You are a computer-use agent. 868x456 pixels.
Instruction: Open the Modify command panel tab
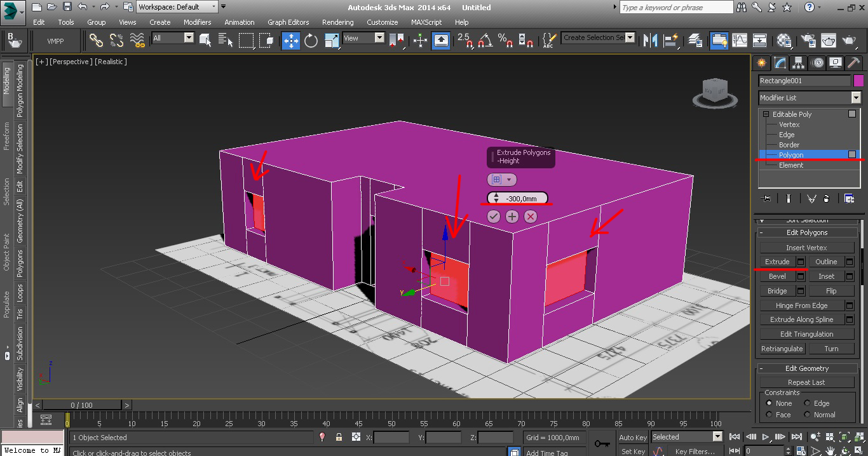pos(780,63)
